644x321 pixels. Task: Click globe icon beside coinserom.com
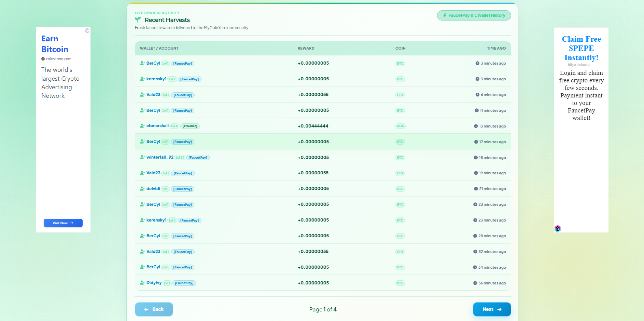(x=43, y=59)
